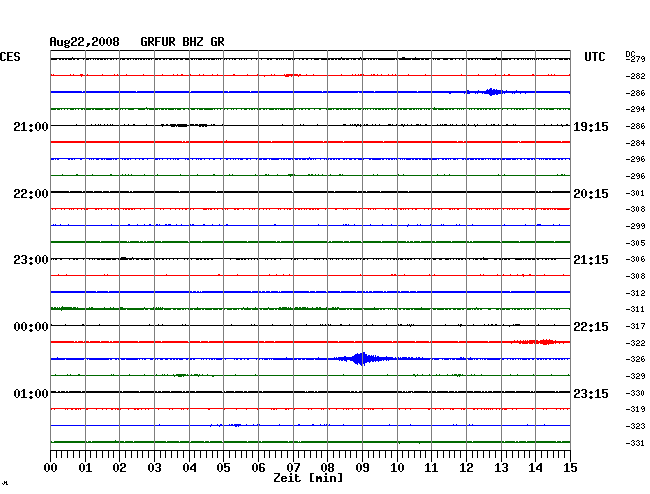
Task: Select the DC offset value -331
Action: tap(635, 443)
